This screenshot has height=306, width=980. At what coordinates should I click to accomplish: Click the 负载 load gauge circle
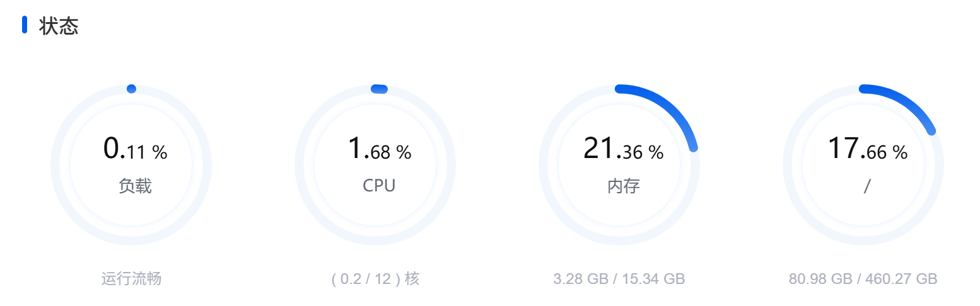point(131,165)
